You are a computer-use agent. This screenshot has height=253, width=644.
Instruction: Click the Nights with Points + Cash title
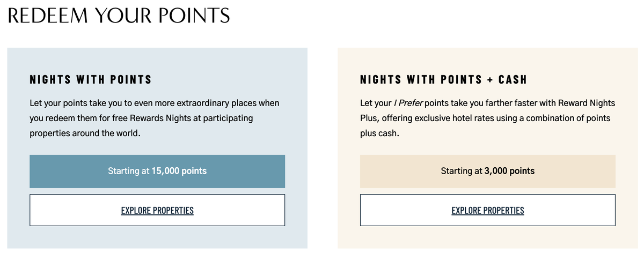tap(443, 80)
